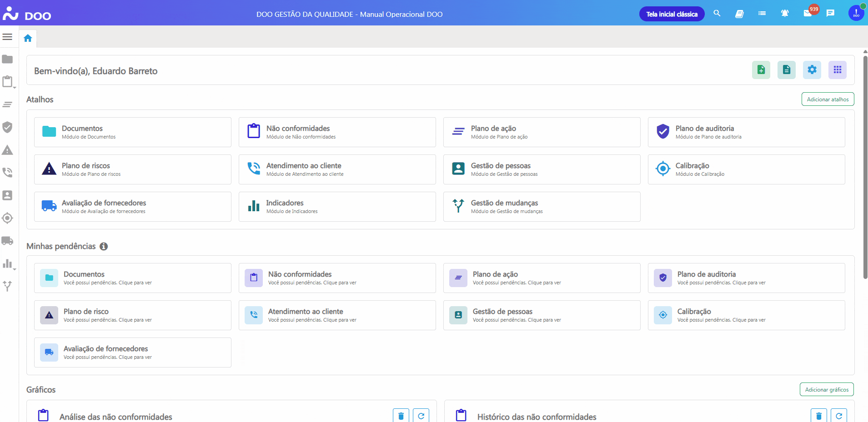Viewport: 868px width, 422px height.
Task: Select the home tab
Action: (28, 38)
